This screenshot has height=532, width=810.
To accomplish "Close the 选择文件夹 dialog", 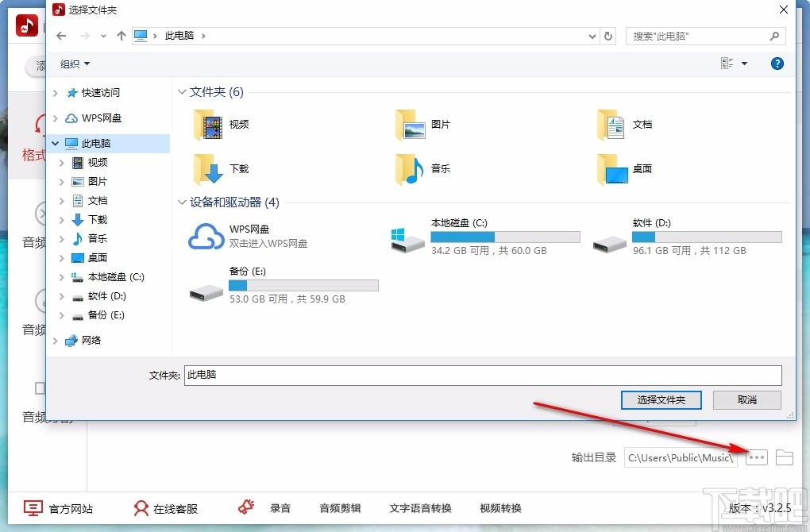I will (x=784, y=10).
